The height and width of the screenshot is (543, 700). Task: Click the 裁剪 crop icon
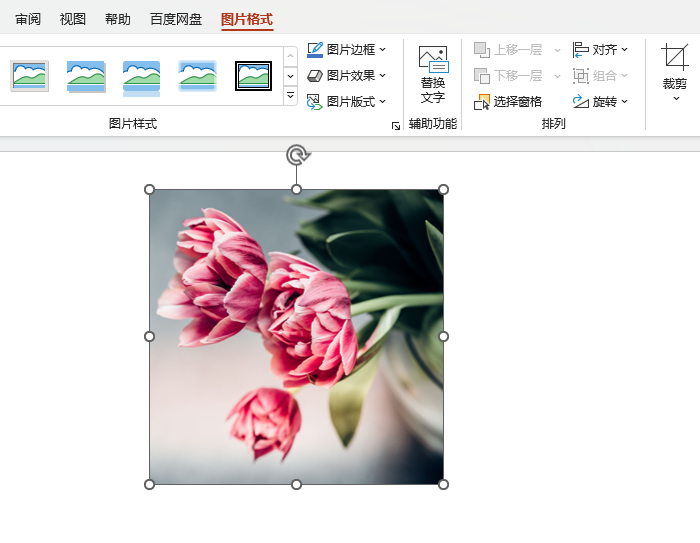[675, 57]
